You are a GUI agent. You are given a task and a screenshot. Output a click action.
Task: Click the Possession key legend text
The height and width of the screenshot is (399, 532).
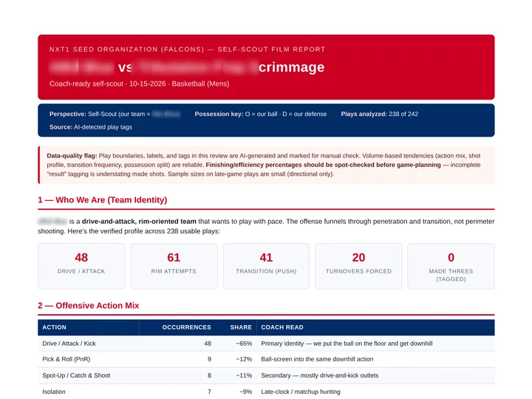click(261, 114)
